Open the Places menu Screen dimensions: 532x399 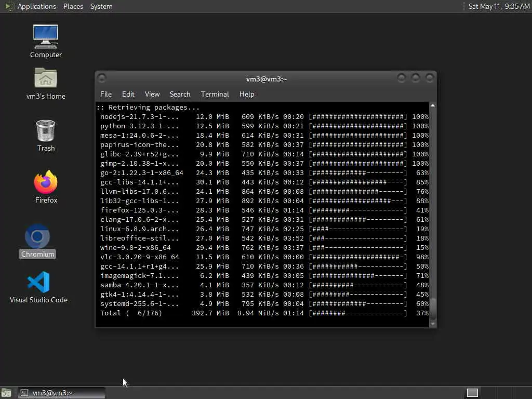tap(73, 6)
